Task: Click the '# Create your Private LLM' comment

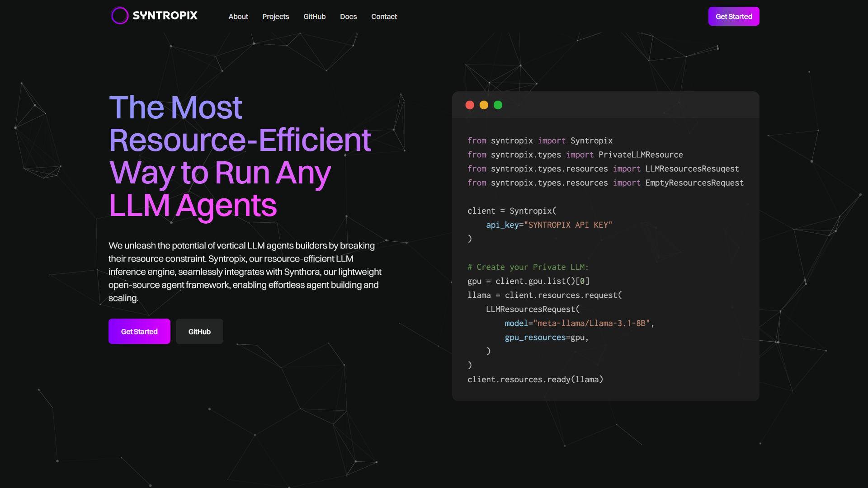Action: (528, 267)
